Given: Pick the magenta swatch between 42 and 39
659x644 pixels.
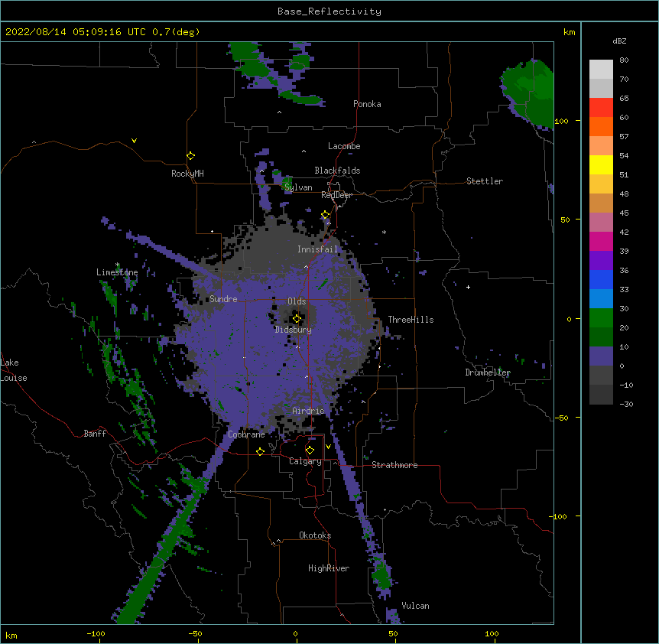Looking at the screenshot, I should click(x=601, y=241).
